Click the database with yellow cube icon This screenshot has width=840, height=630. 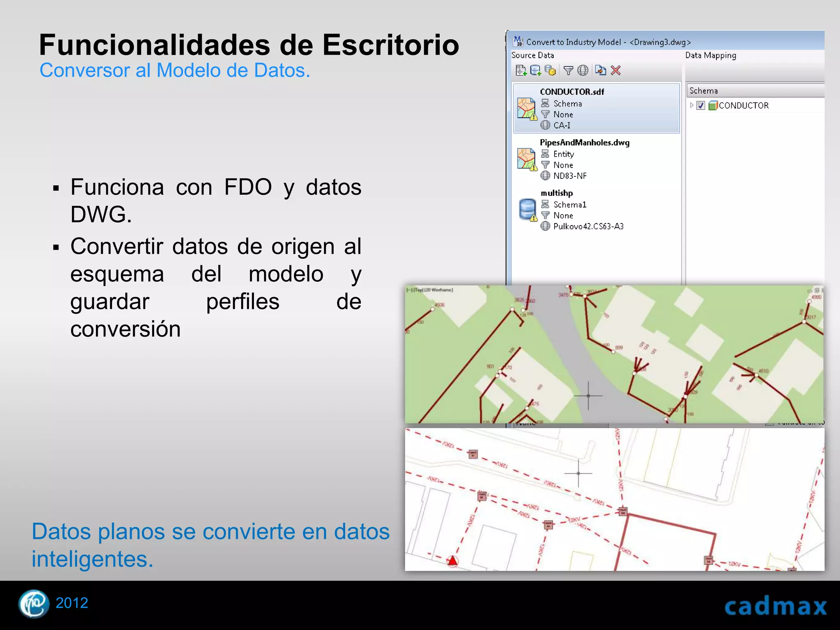[x=550, y=71]
